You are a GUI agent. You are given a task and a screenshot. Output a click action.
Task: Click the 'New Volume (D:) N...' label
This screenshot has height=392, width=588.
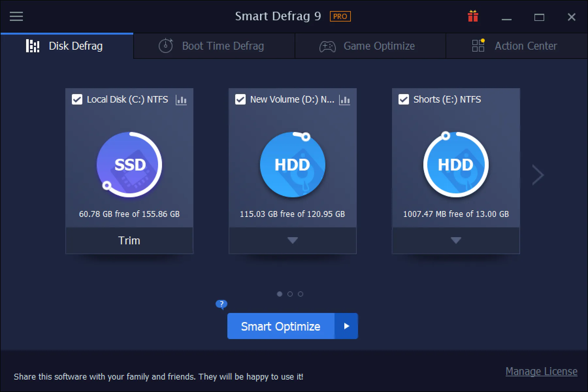pyautogui.click(x=292, y=99)
